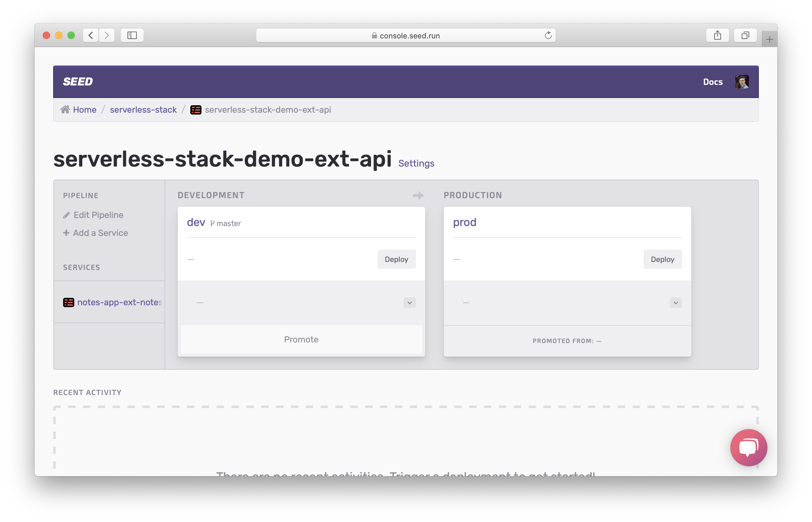
Task: Click the Promote button
Action: pyautogui.click(x=301, y=339)
